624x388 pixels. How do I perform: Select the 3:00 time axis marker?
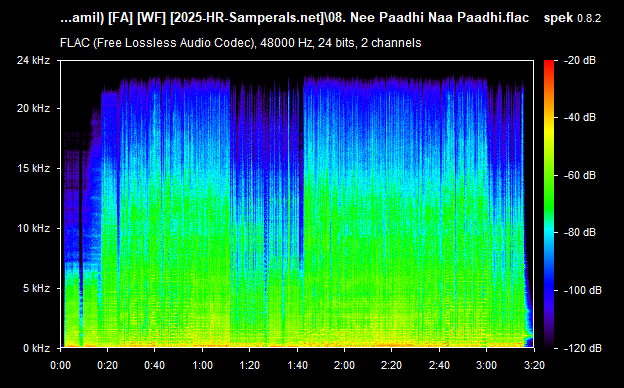(x=486, y=365)
